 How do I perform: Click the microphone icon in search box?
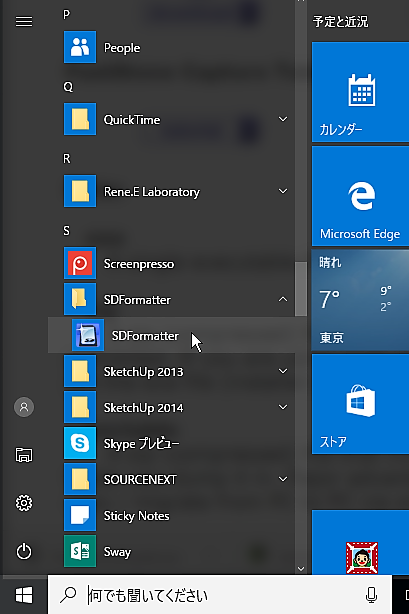click(371, 595)
